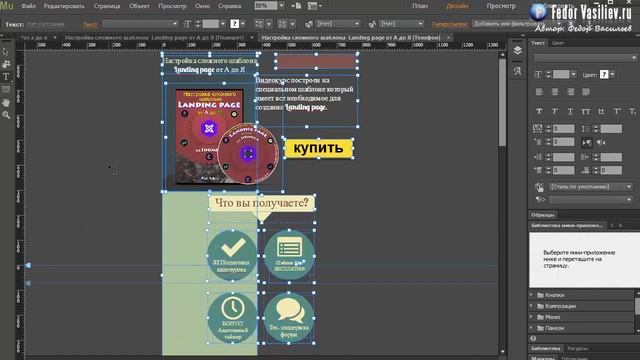Open font family dropdown in control bar
Image resolution: width=640 pixels, height=360 pixels.
[x=140, y=24]
